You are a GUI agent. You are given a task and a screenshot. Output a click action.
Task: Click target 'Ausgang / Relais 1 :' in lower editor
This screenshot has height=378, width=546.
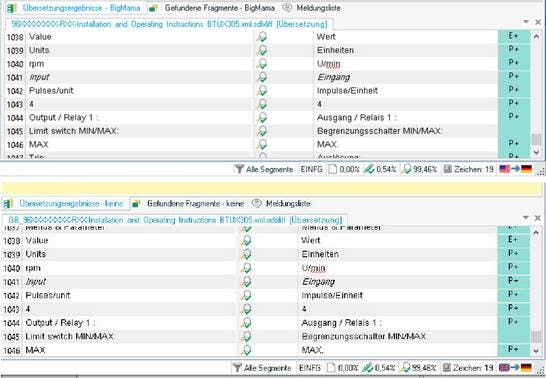pyautogui.click(x=341, y=323)
